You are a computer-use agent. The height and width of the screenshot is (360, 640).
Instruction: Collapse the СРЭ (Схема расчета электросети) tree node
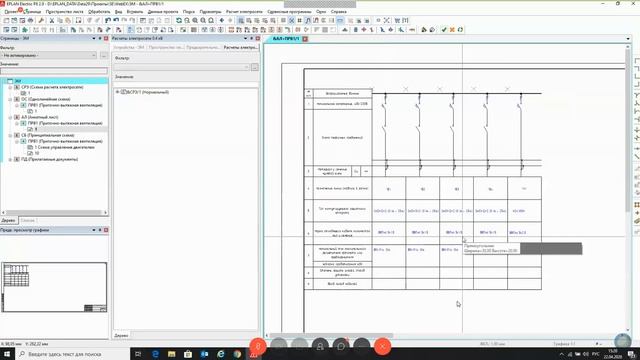10,87
